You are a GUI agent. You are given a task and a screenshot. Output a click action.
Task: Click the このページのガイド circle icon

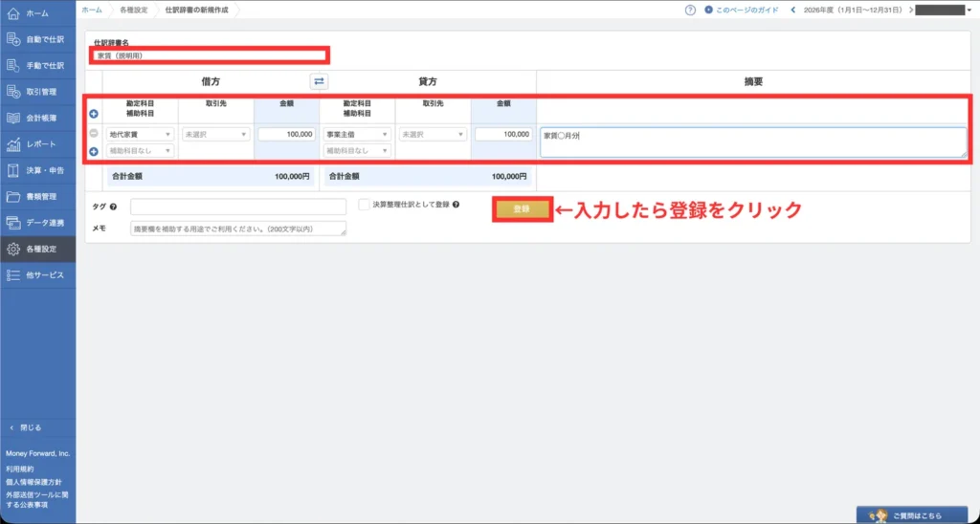(709, 10)
